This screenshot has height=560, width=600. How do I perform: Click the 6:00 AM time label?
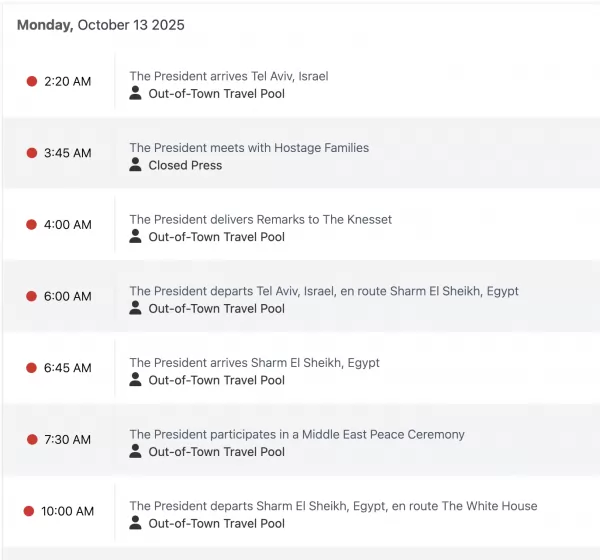click(67, 297)
